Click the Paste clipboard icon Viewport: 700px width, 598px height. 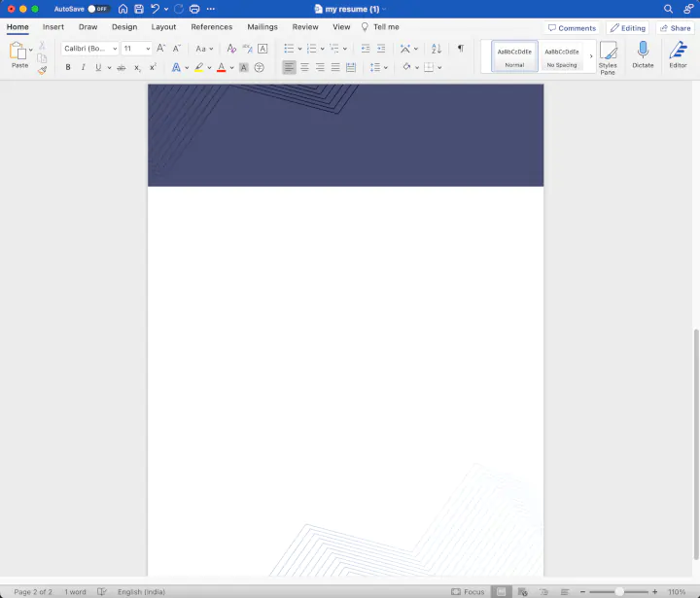(17, 51)
